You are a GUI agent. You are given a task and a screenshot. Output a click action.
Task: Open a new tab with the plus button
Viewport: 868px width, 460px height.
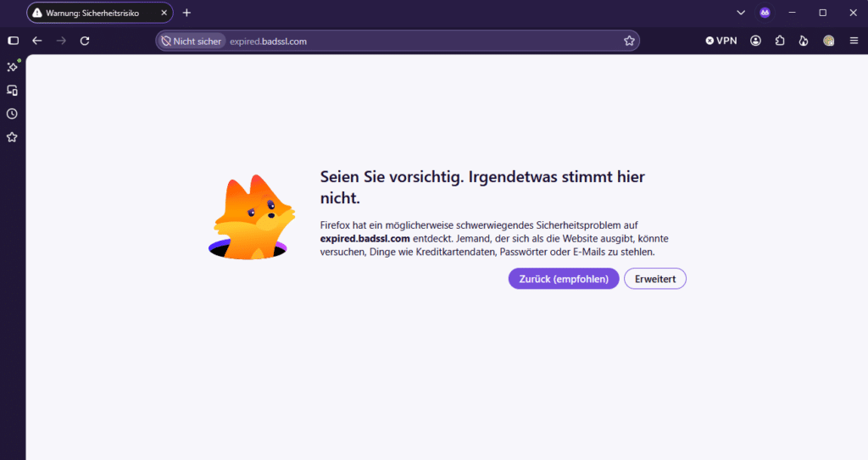(x=186, y=13)
